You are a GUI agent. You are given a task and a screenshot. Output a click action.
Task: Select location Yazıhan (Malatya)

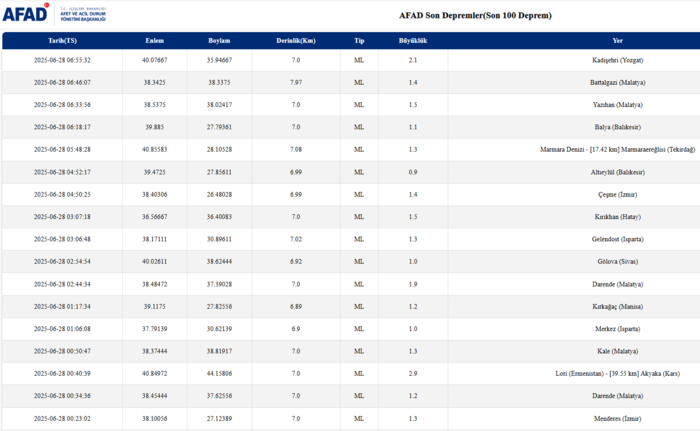coord(617,105)
